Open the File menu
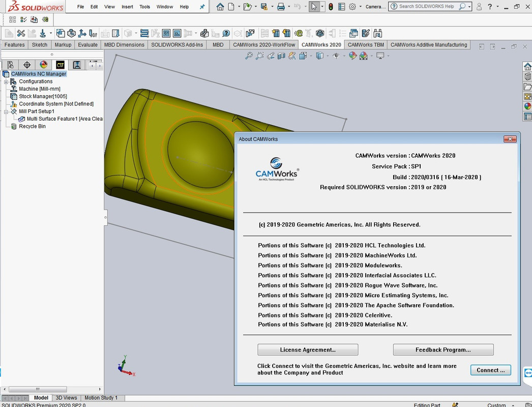This screenshot has width=532, height=407. (x=80, y=7)
